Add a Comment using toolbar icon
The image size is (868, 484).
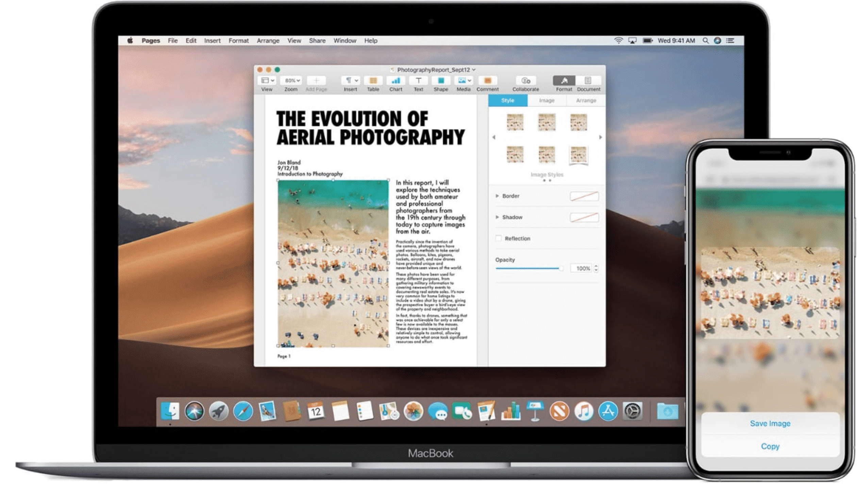click(x=487, y=81)
